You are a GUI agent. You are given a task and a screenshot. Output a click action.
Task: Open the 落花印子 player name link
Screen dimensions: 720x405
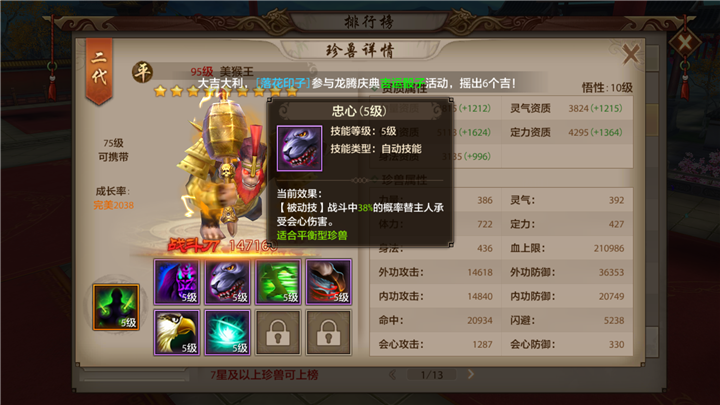coord(283,83)
